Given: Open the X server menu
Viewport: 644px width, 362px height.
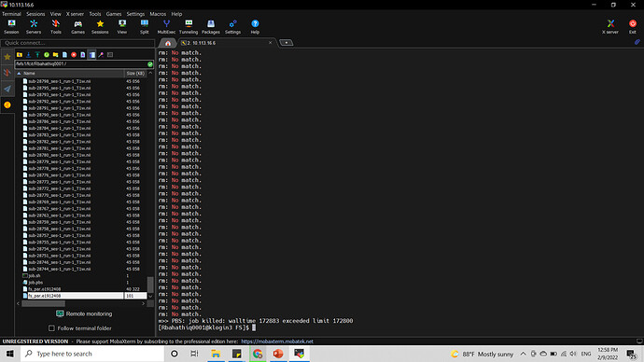Looking at the screenshot, I should click(75, 14).
